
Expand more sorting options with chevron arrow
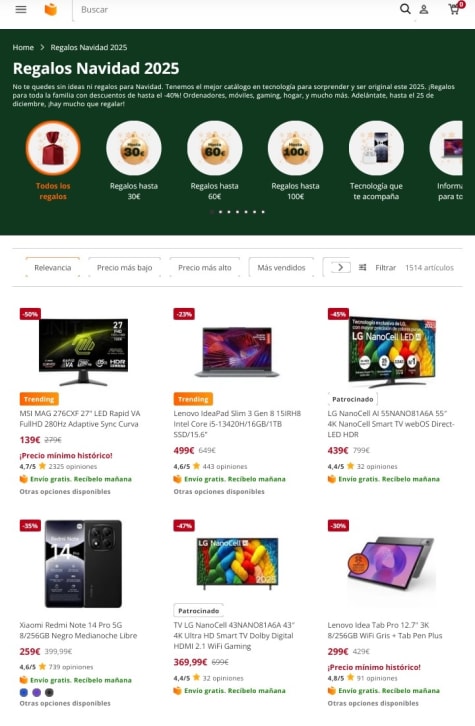pyautogui.click(x=340, y=267)
